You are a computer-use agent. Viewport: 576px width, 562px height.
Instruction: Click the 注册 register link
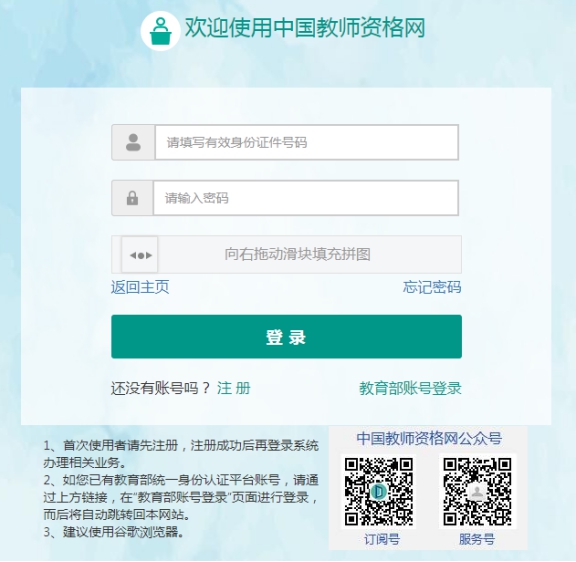234,388
